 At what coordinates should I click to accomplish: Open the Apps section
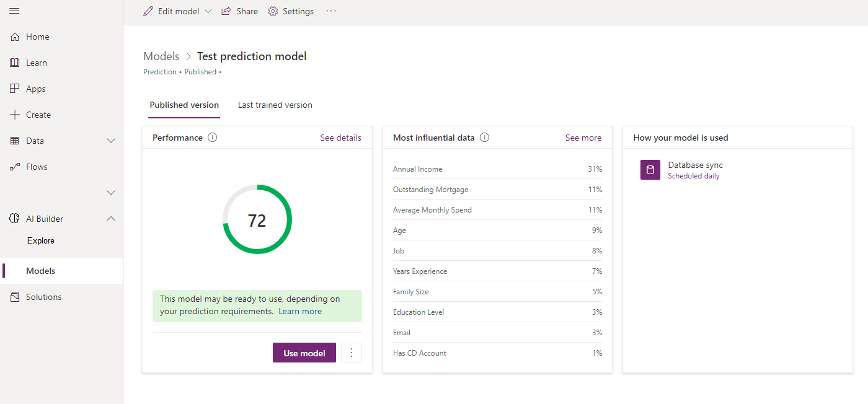[x=35, y=89]
